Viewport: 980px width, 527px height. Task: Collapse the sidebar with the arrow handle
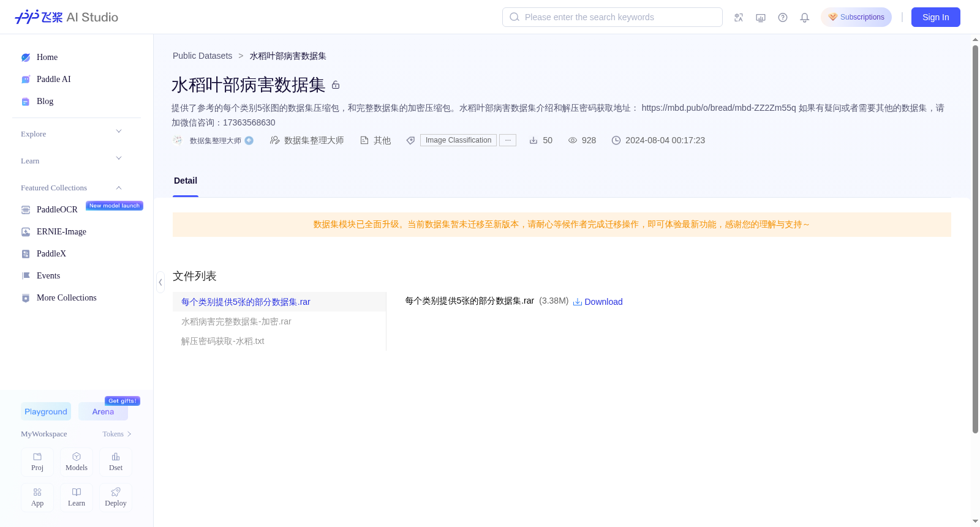click(x=160, y=282)
